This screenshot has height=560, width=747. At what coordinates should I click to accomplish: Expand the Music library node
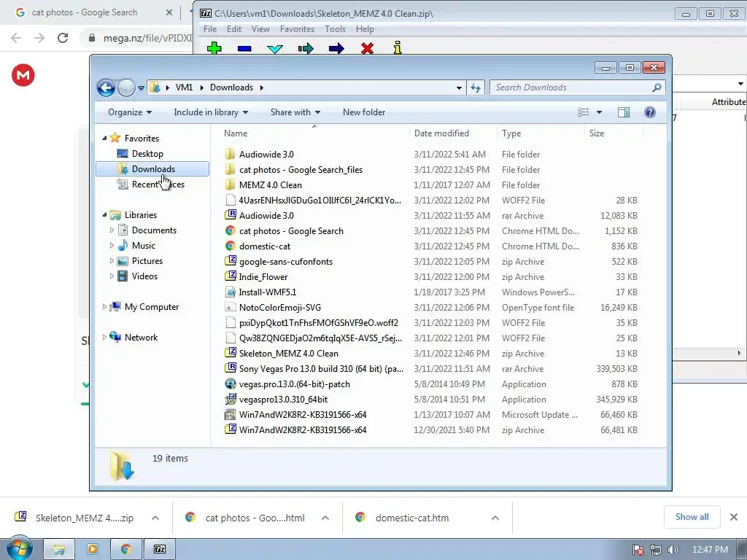tap(112, 245)
